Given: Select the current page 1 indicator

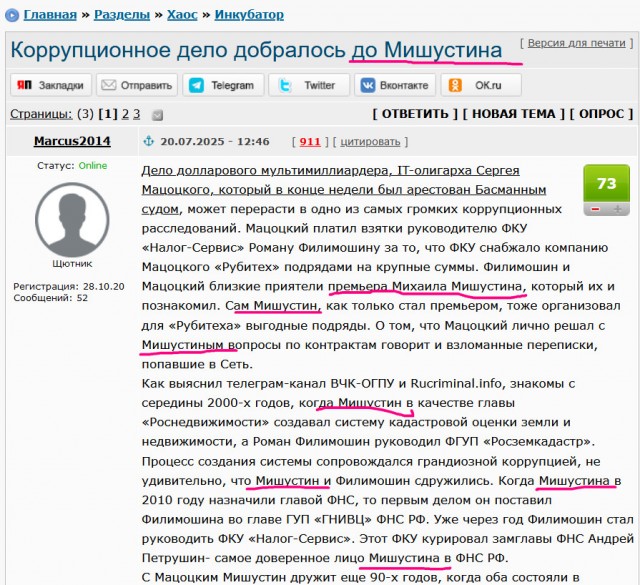Looking at the screenshot, I should tap(108, 114).
